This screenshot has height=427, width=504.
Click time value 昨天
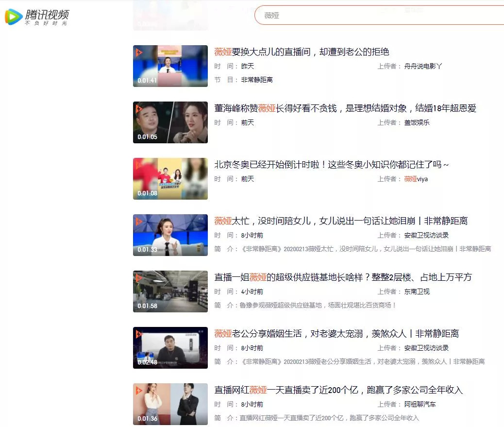[248, 66]
